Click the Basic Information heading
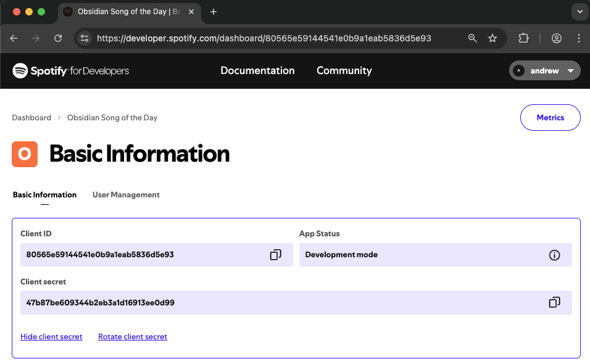Screen dimensions: 590x364 [x=139, y=154]
